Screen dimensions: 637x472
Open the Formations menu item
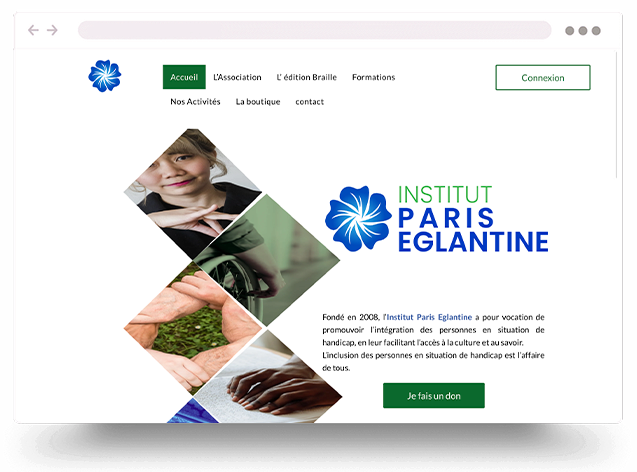[x=373, y=77]
